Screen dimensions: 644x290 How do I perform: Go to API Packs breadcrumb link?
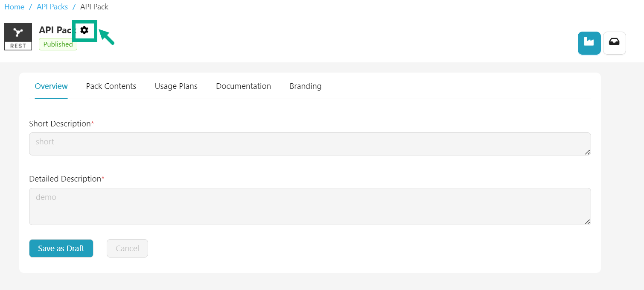(x=52, y=7)
